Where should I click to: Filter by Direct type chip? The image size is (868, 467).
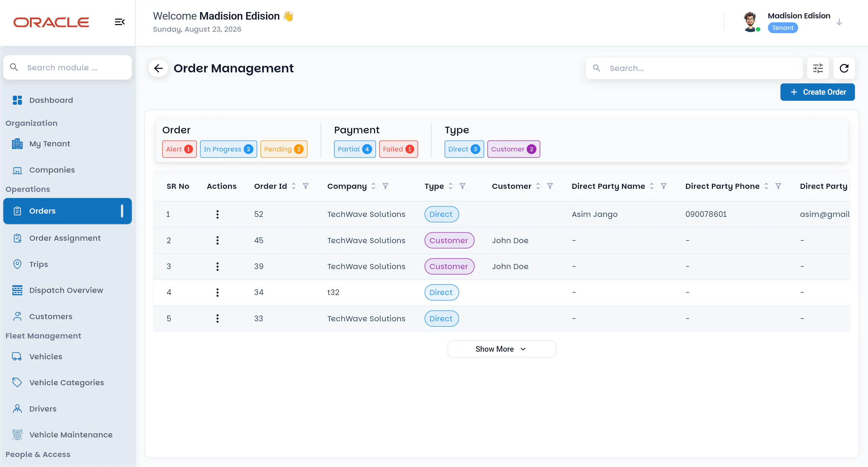pyautogui.click(x=464, y=149)
